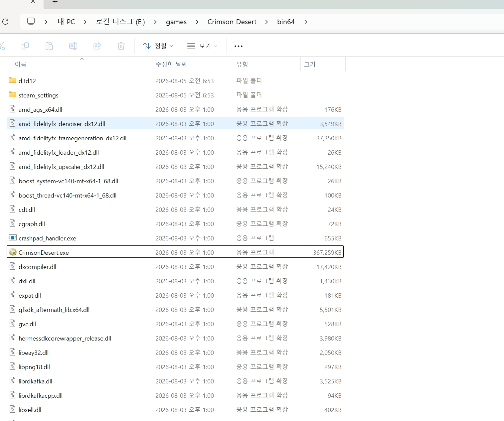
Task: Click the cgraph.dll file icon
Action: click(13, 223)
